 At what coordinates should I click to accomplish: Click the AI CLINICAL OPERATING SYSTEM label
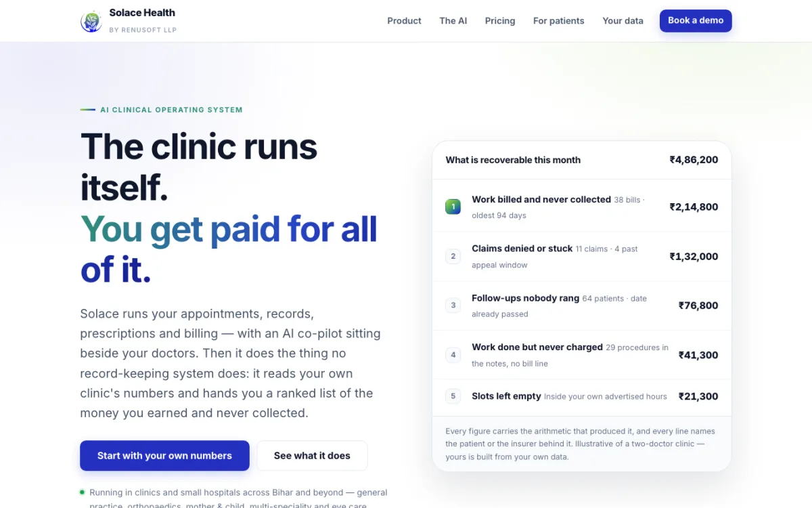pos(171,110)
